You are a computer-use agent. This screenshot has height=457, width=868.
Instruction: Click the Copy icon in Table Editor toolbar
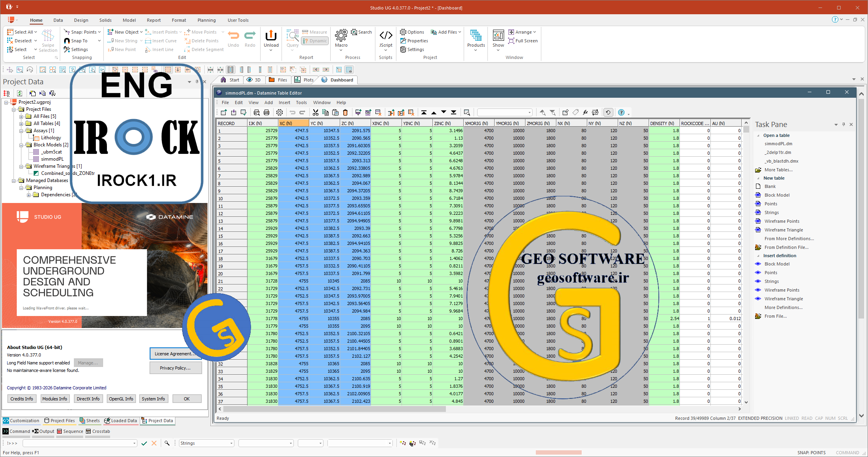point(325,112)
